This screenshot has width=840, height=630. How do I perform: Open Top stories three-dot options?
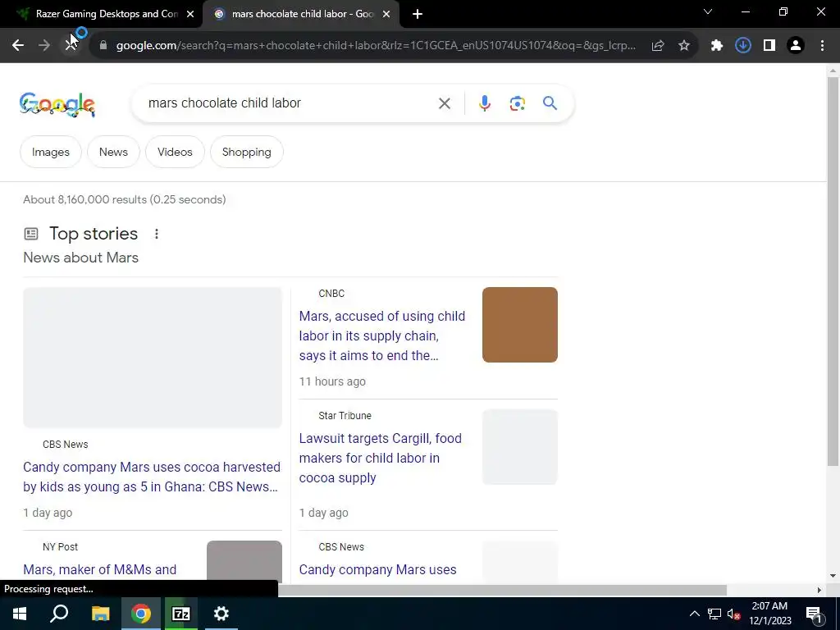click(x=157, y=234)
